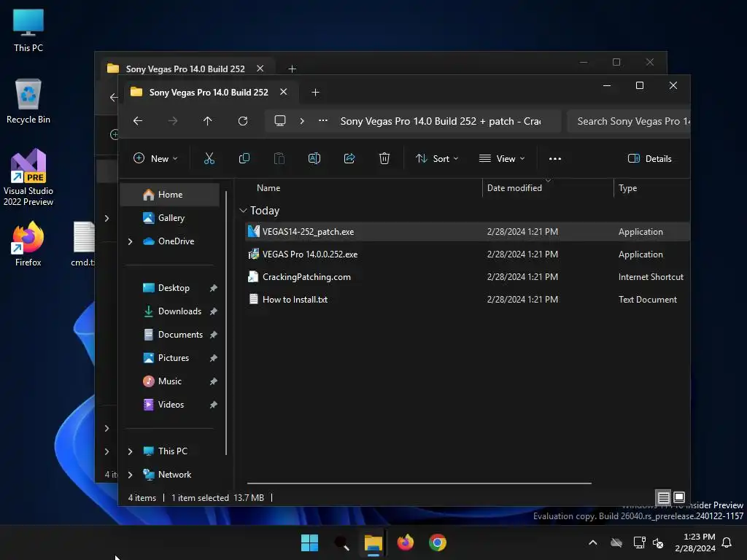Screen dimensions: 747x560
Task: Sort by the Name column header
Action: [268, 188]
